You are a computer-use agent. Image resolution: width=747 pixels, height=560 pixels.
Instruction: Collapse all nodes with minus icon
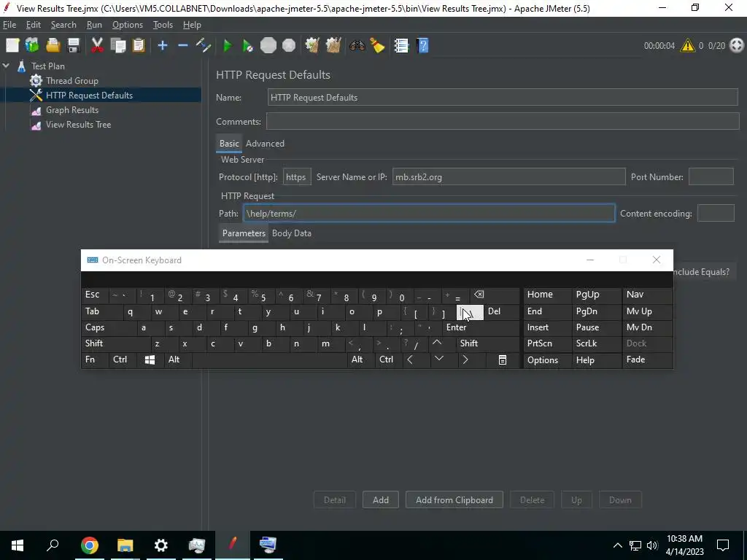tap(183, 46)
